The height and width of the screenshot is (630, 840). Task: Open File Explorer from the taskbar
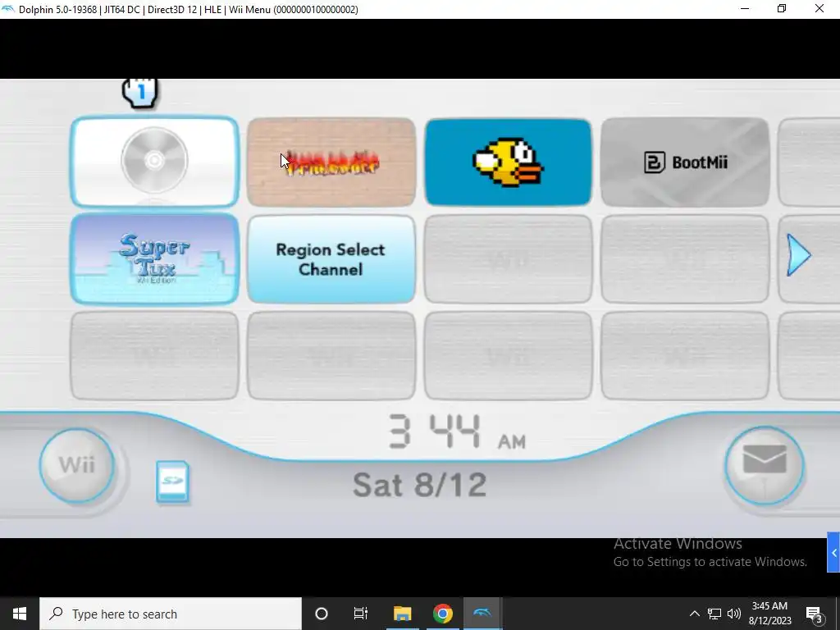(402, 614)
